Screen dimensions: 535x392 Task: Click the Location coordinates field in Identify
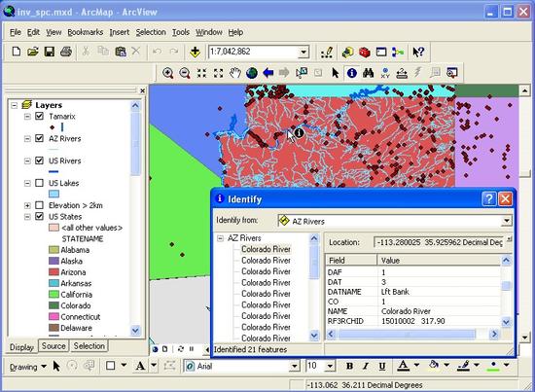(439, 242)
